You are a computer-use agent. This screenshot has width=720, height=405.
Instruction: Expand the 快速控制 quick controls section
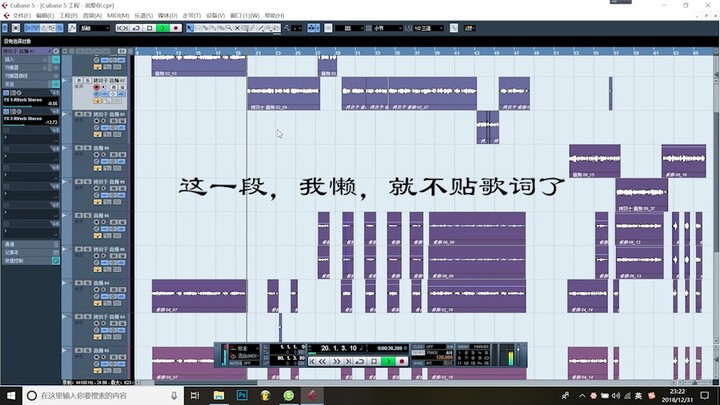tap(28, 261)
